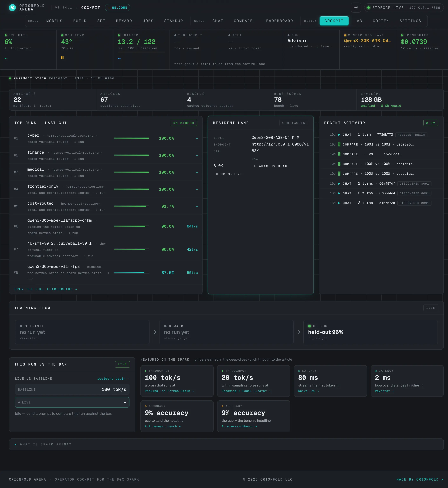Screen dimensions: 448x488
Task: Click the compare icon for eb208bef
Action: (x=339, y=154)
